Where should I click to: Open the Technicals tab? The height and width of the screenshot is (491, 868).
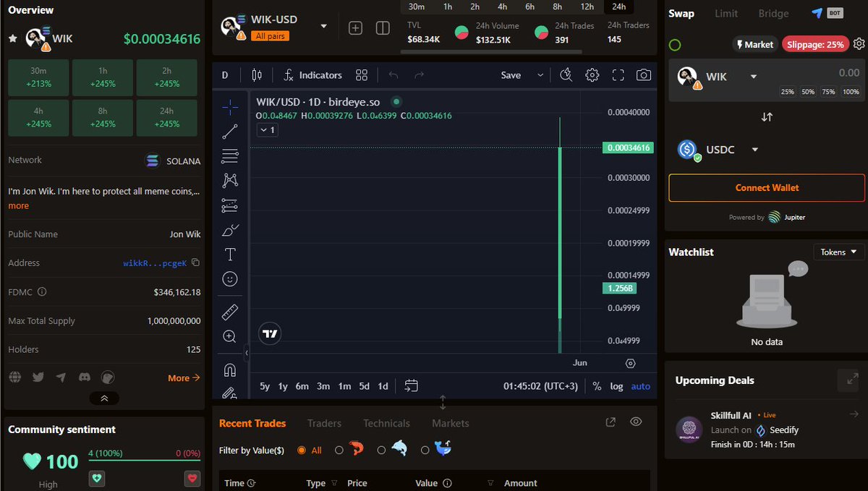coord(386,423)
